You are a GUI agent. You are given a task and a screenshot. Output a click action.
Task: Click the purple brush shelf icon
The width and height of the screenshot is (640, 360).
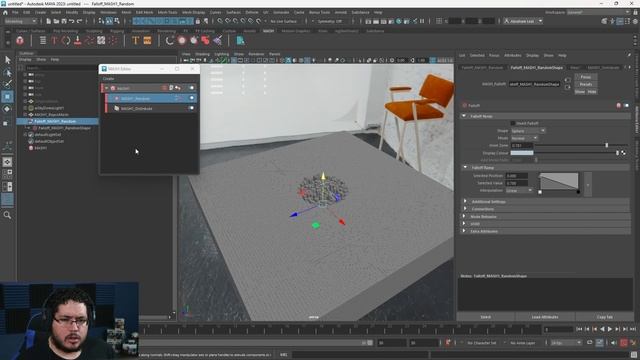click(x=217, y=40)
